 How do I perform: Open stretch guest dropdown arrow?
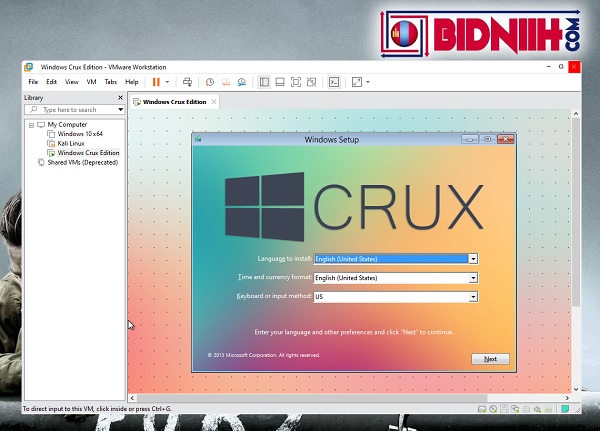(x=368, y=82)
